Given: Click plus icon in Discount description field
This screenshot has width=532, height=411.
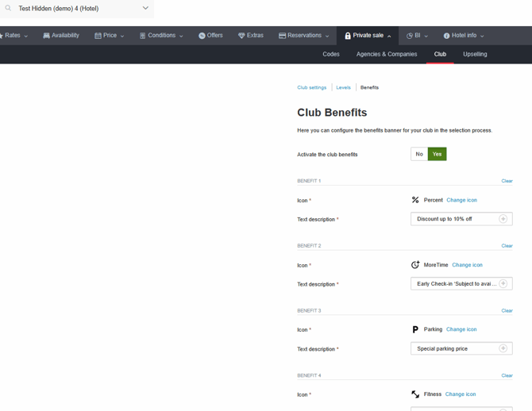Looking at the screenshot, I should 503,219.
